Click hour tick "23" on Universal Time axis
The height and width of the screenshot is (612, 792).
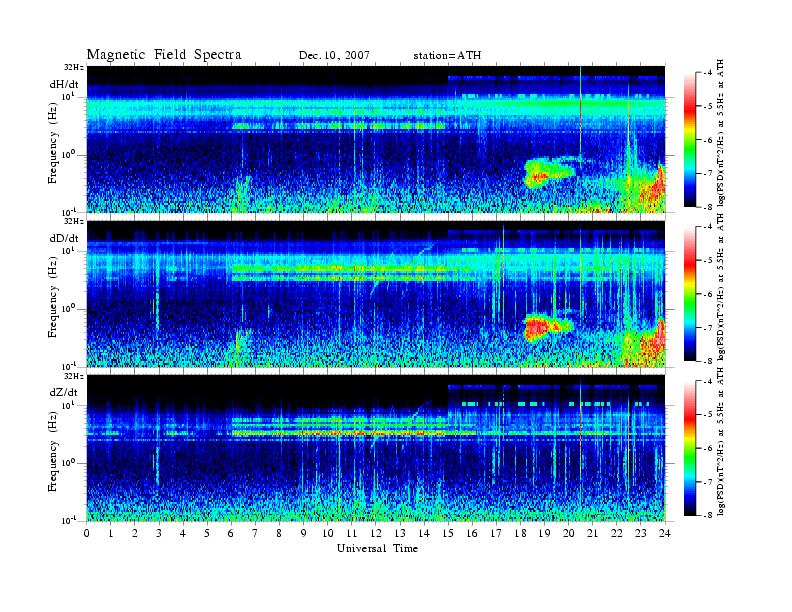click(x=641, y=533)
